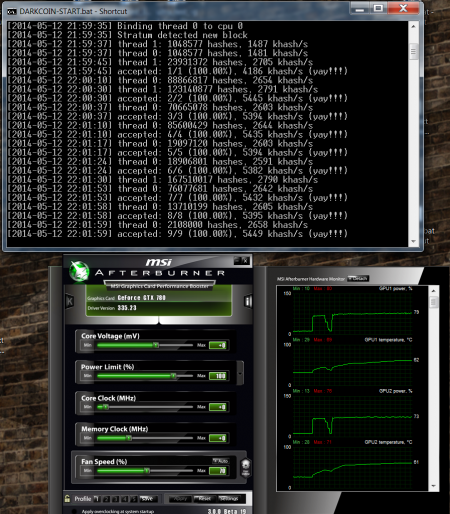Click the GPU1 temperature graph
The width and height of the screenshot is (450, 514).
pyautogui.click(x=352, y=364)
